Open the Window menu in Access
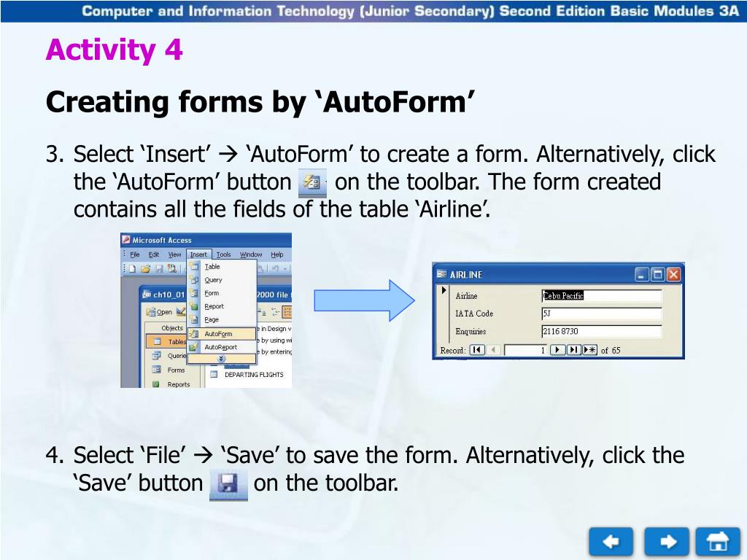The height and width of the screenshot is (560, 747). tap(251, 254)
